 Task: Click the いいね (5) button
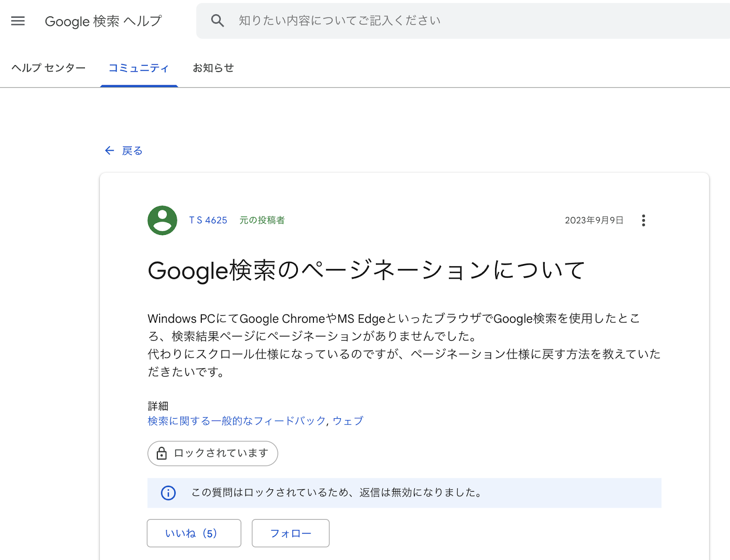(x=194, y=533)
